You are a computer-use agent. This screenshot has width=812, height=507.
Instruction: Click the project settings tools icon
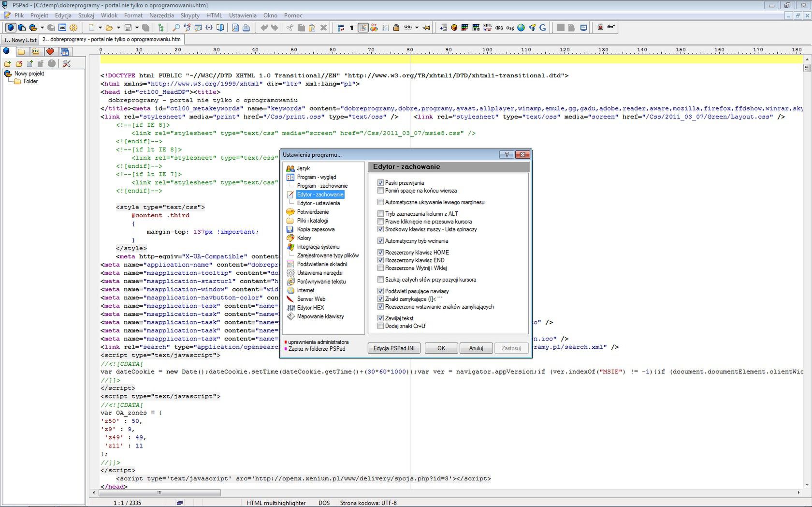coord(67,63)
